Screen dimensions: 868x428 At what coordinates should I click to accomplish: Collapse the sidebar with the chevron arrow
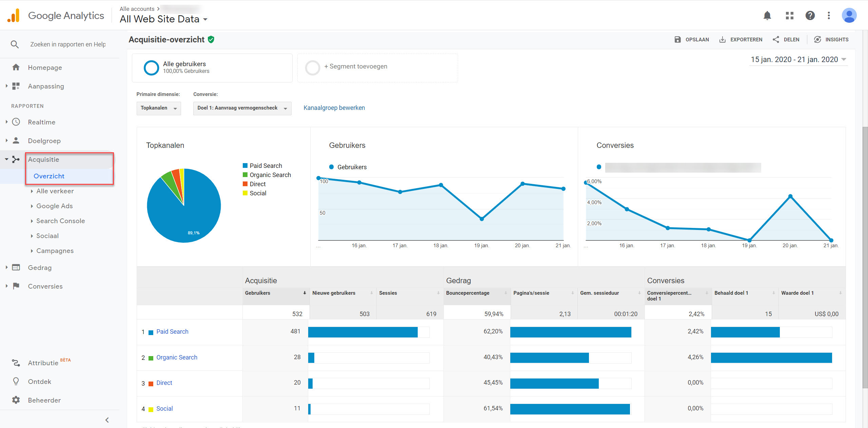(x=107, y=420)
